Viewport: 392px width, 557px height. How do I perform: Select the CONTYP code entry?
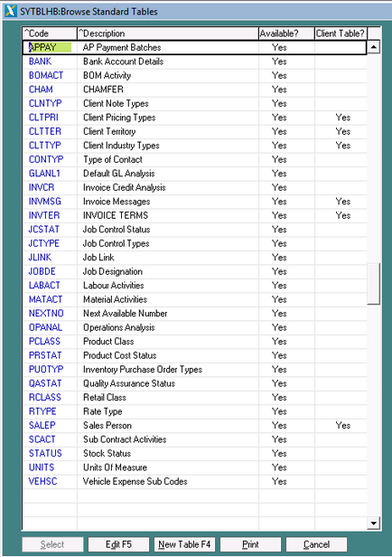pyautogui.click(x=46, y=159)
